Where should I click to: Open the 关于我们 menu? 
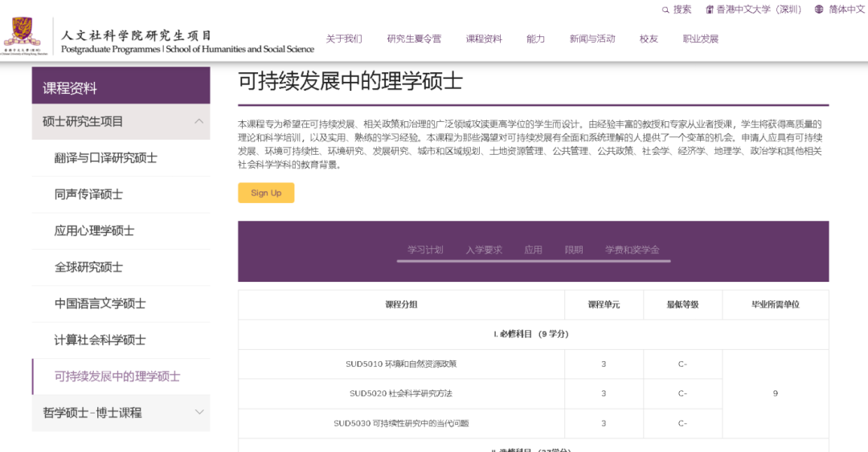(344, 39)
